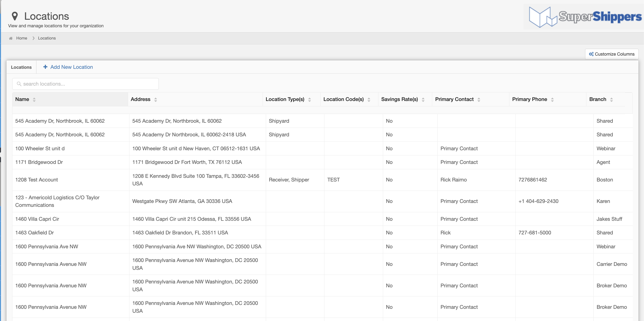Screen dimensions: 644x321
Task: Open Add New Location tab
Action: (71, 67)
